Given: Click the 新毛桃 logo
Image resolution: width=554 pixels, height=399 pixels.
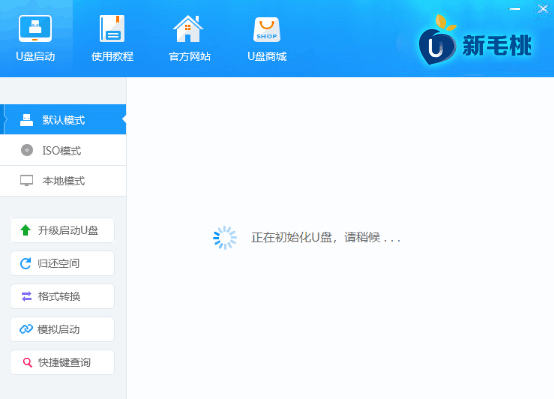Looking at the screenshot, I should (475, 40).
